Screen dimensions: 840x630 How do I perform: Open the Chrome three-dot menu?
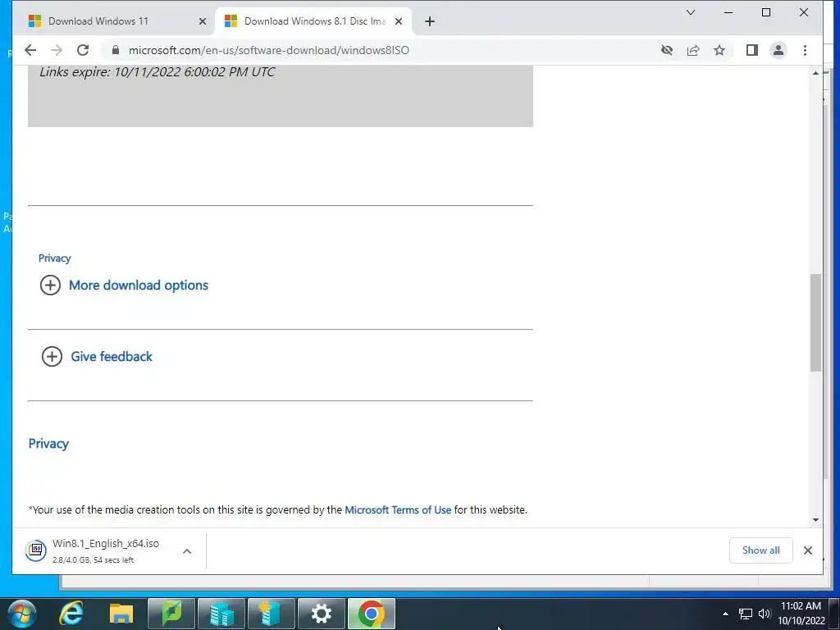click(x=805, y=50)
